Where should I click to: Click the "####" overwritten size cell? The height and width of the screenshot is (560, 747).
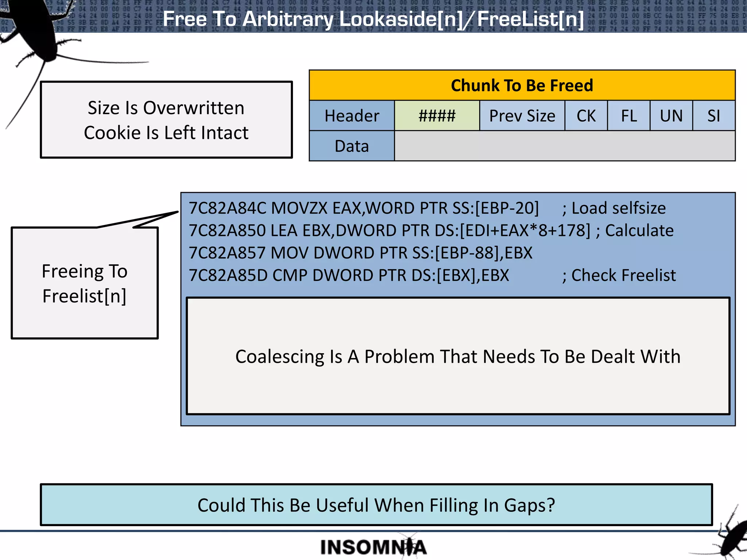coord(437,116)
